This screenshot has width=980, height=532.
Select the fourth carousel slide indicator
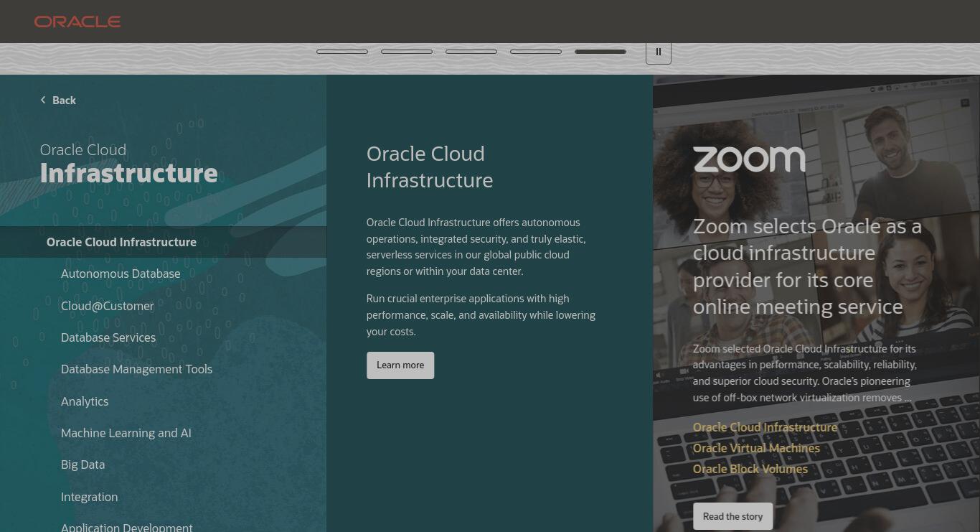536,52
